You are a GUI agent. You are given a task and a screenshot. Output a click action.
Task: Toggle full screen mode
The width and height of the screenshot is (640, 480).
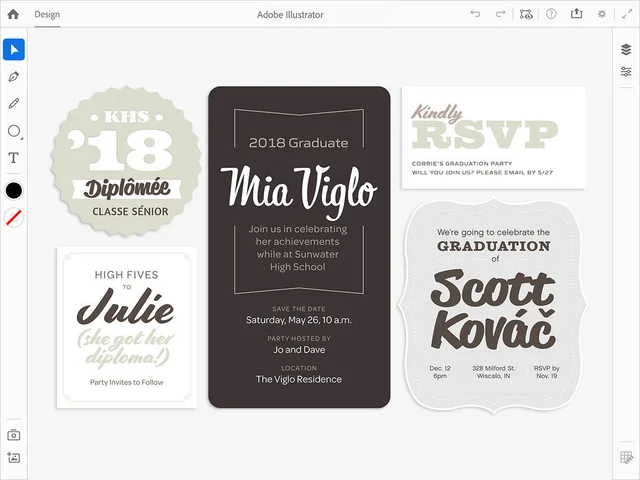point(626,14)
